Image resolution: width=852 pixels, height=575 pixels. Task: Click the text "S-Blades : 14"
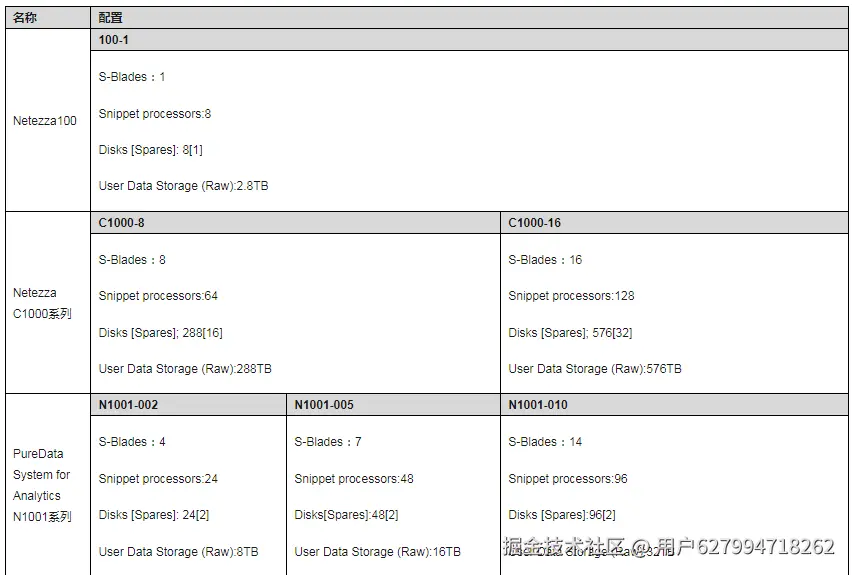pos(545,442)
